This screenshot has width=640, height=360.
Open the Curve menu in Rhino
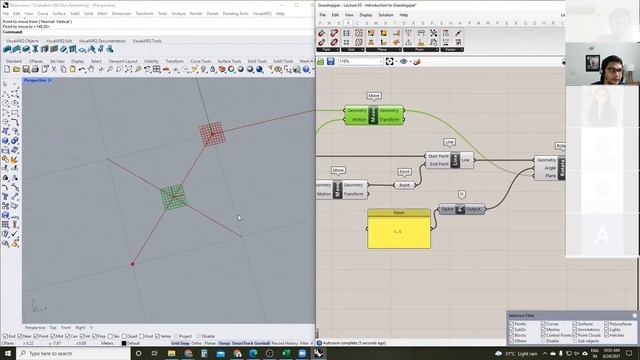click(42, 13)
